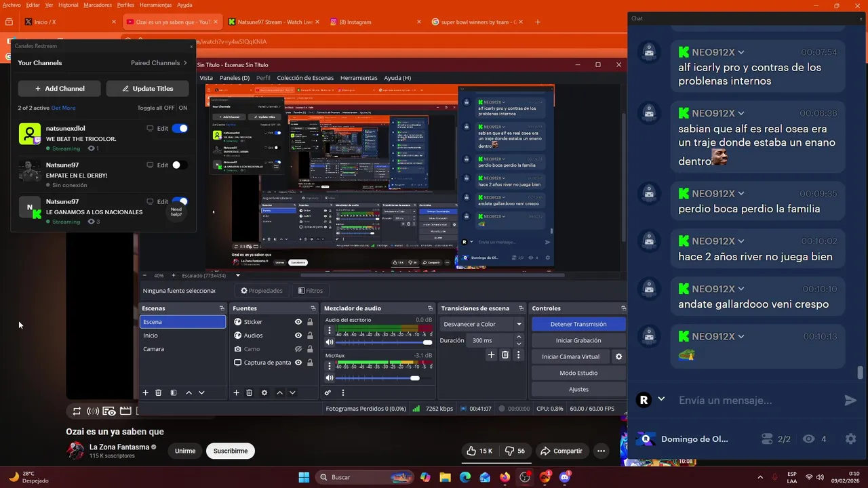
Task: Mute Mic/Aux speaker icon
Action: [330, 378]
